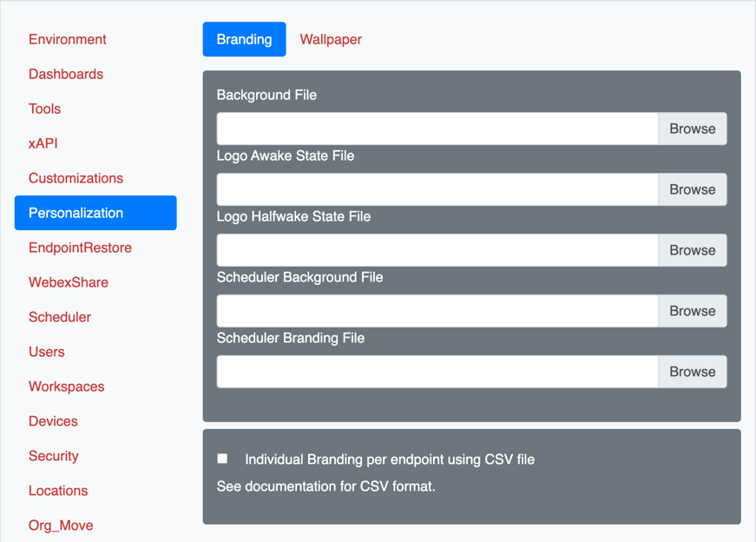Browse for Scheduler Branding File
The image size is (756, 542).
pyautogui.click(x=692, y=372)
